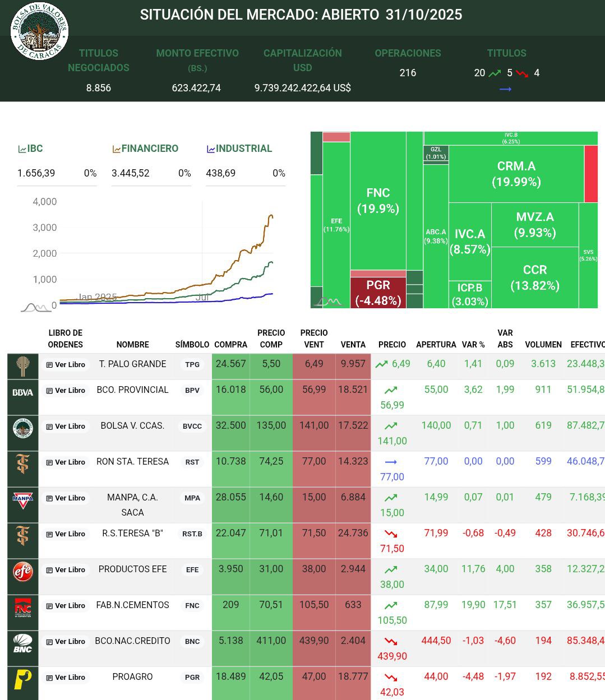605x700 pixels.
Task: Click the down-trend arrow in BNC price cell
Action: pyautogui.click(x=391, y=641)
